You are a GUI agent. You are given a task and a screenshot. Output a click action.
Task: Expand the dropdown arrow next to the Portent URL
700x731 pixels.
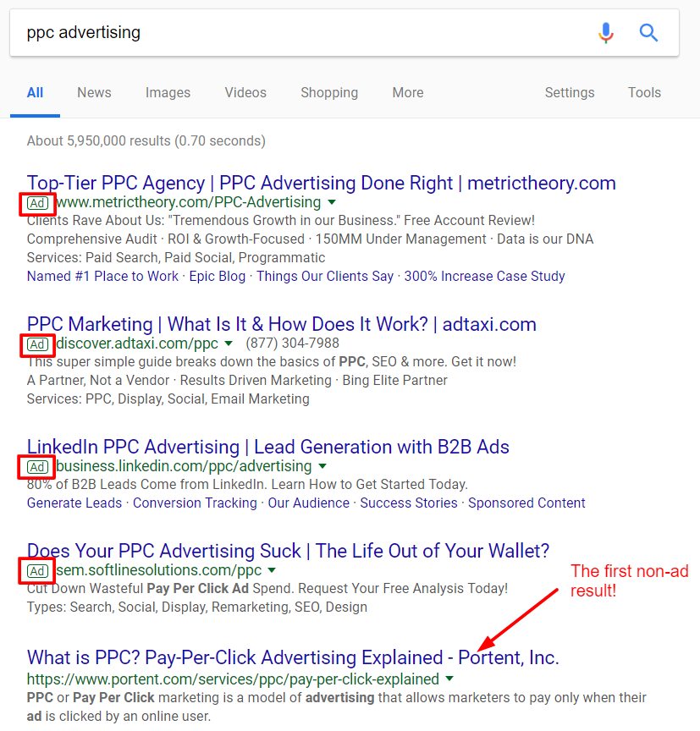pyautogui.click(x=449, y=679)
